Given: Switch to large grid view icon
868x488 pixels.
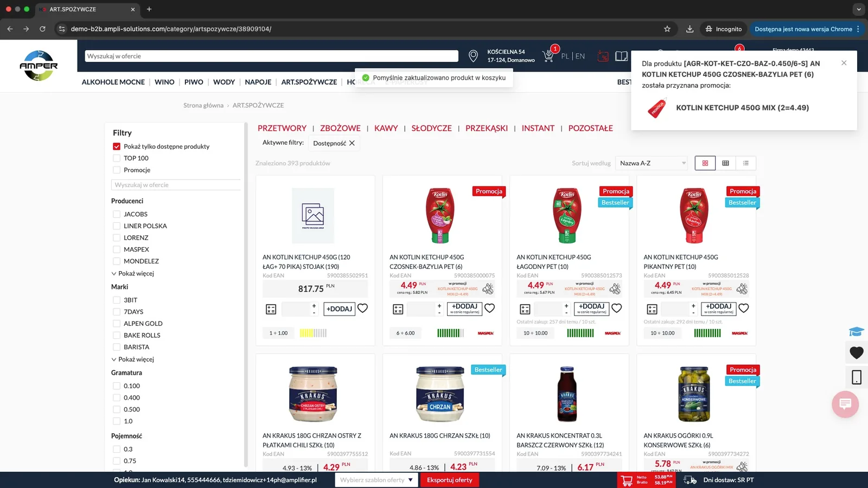Looking at the screenshot, I should [705, 163].
